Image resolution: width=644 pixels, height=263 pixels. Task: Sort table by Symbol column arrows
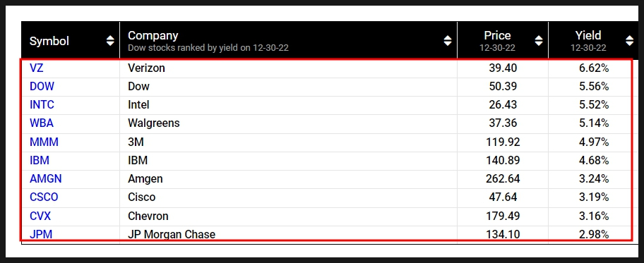110,41
